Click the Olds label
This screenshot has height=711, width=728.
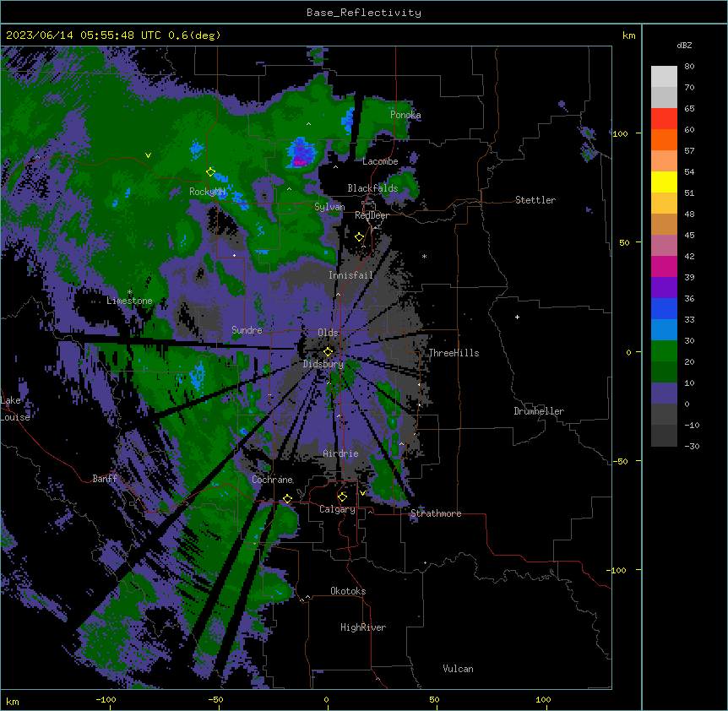[x=328, y=333]
